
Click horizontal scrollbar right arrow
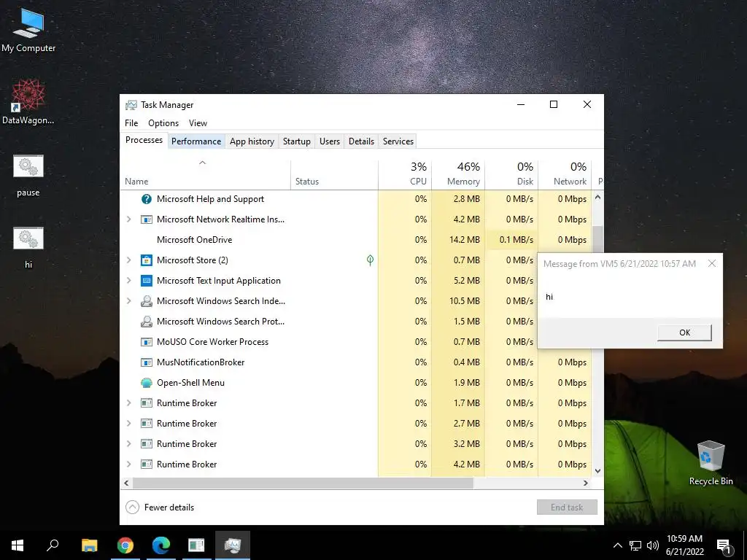586,483
